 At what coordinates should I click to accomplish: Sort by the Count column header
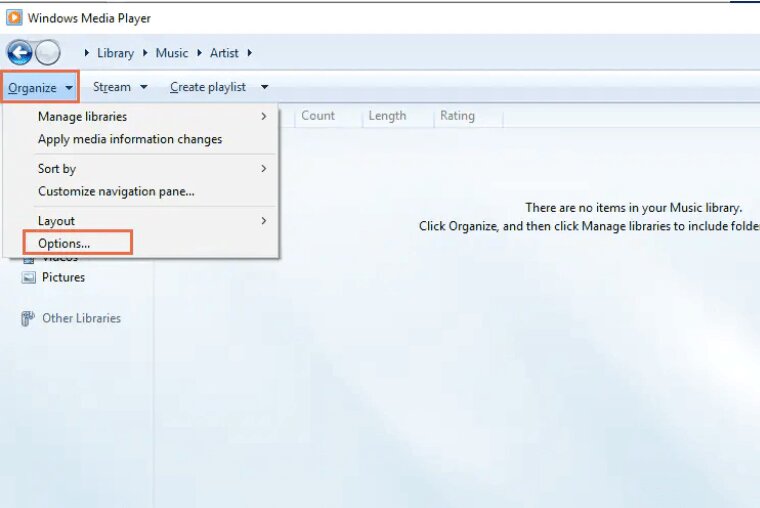(x=318, y=116)
